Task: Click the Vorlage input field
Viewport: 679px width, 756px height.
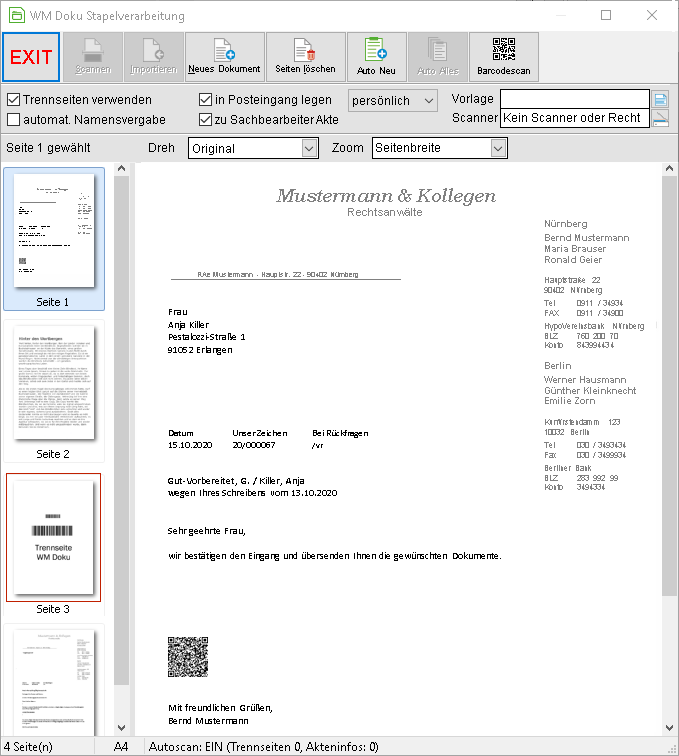Action: tap(574, 99)
